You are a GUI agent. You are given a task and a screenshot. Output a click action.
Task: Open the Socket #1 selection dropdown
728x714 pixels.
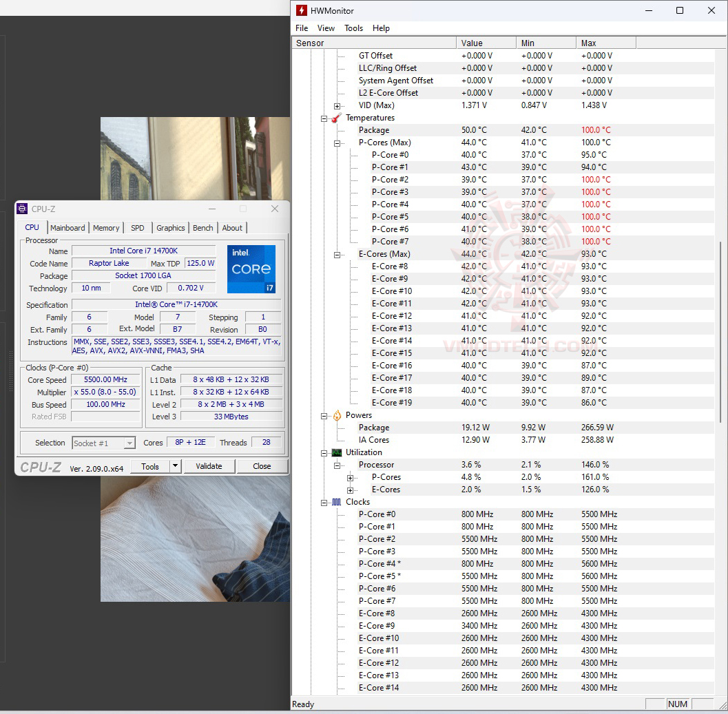coord(129,443)
